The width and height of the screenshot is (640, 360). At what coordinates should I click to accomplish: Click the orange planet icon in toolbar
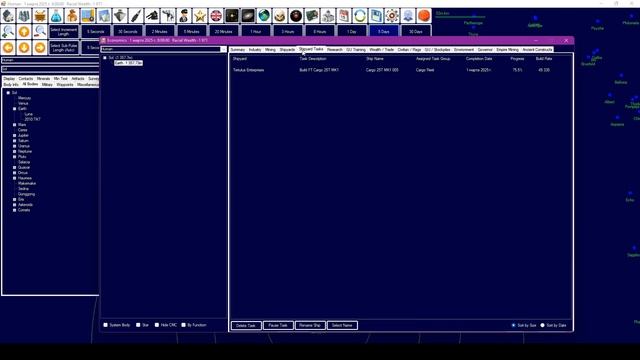pos(424,16)
